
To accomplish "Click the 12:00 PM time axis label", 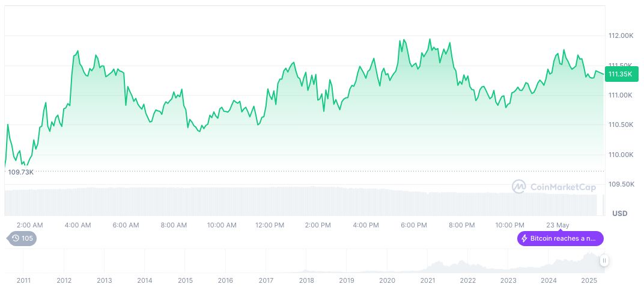I will [270, 225].
